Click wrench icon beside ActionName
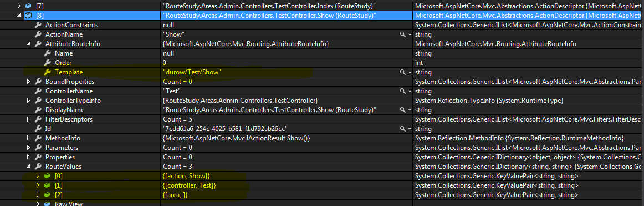Screen dimensions: 644x206 (38, 34)
